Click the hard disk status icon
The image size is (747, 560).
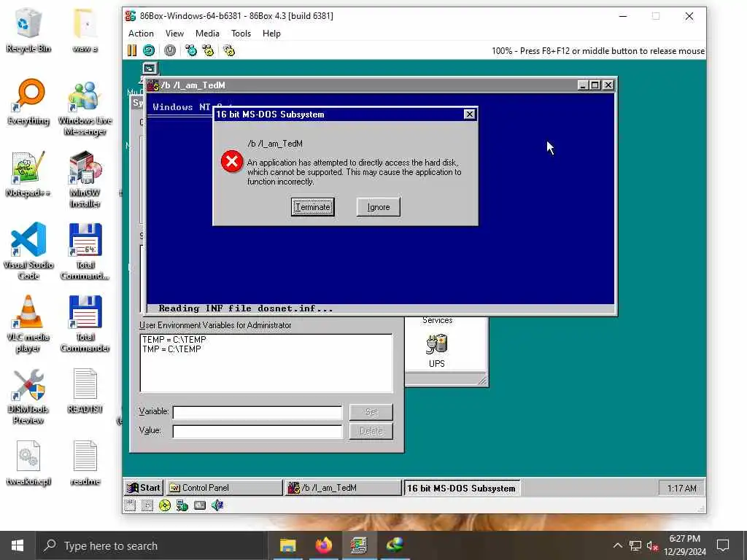click(x=200, y=506)
